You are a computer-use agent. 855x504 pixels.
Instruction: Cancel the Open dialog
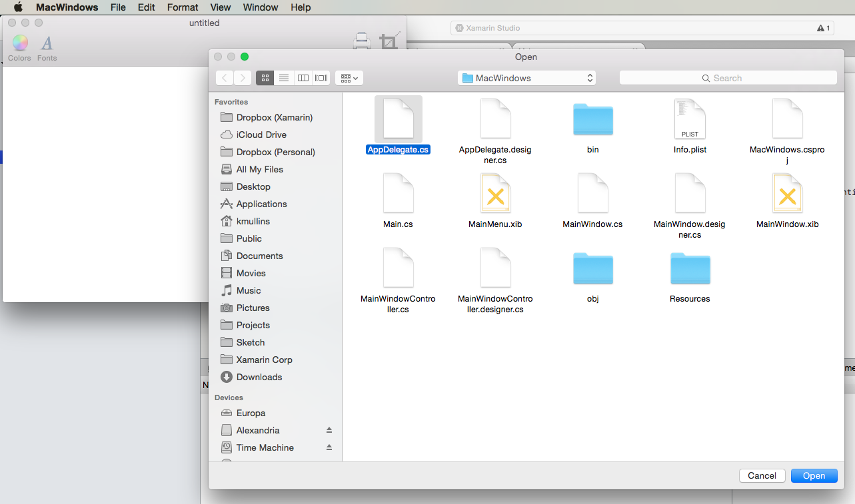(x=762, y=475)
